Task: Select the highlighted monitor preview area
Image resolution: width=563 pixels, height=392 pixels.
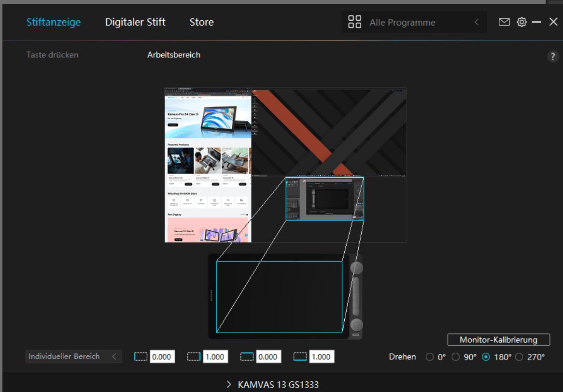Action: [x=324, y=200]
